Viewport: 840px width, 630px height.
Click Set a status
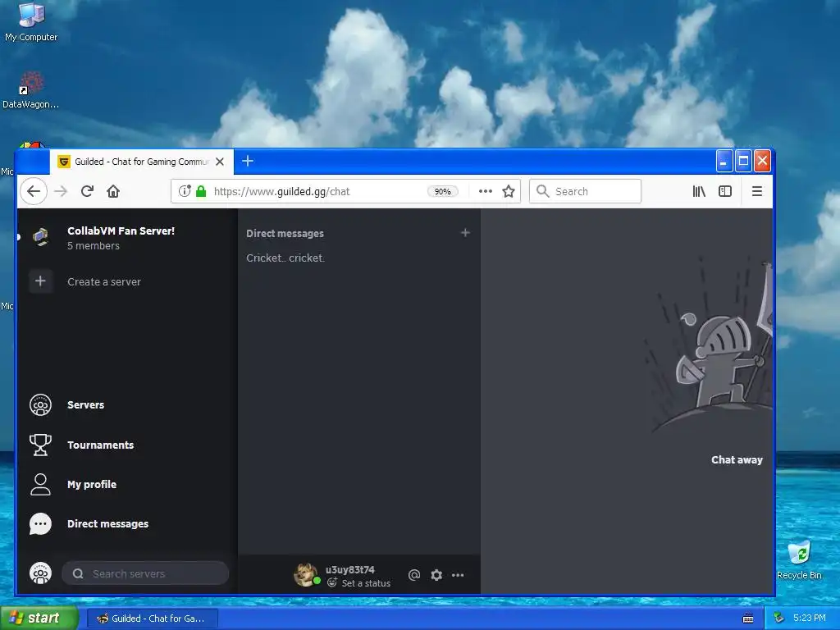click(366, 583)
